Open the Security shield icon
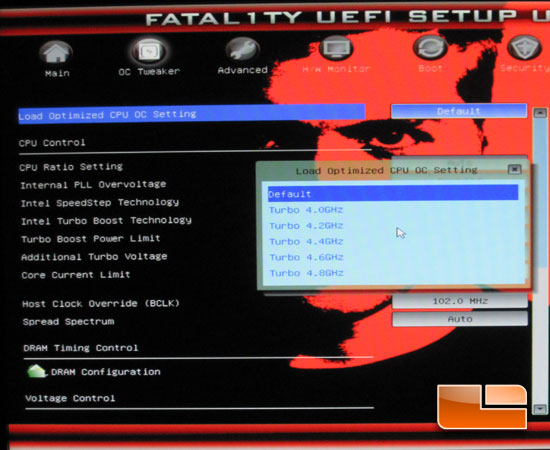 click(525, 47)
